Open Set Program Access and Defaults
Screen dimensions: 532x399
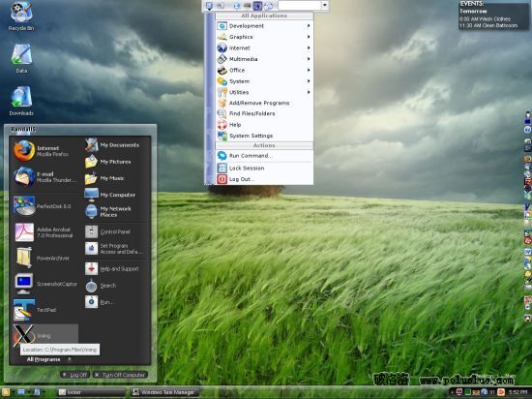pyautogui.click(x=115, y=249)
